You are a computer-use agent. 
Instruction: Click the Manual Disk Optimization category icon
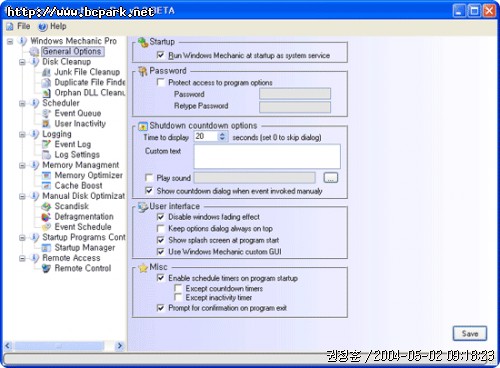[x=34, y=196]
